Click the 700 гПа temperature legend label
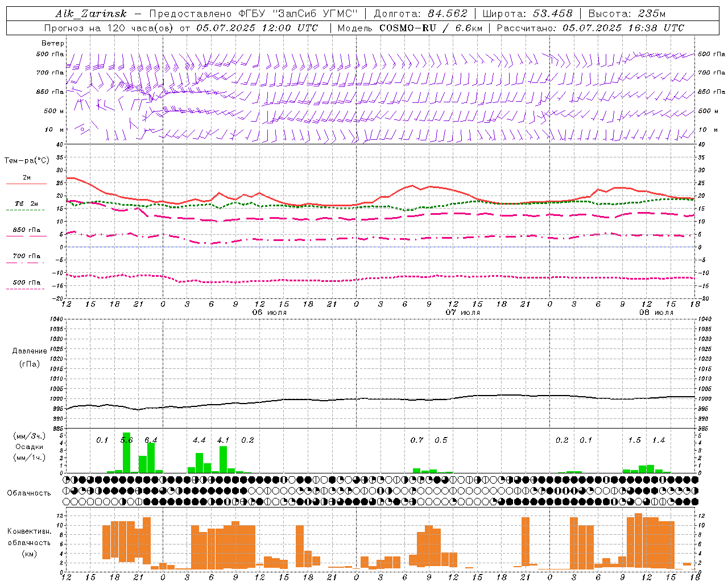This screenshot has height=582, width=728. (27, 256)
